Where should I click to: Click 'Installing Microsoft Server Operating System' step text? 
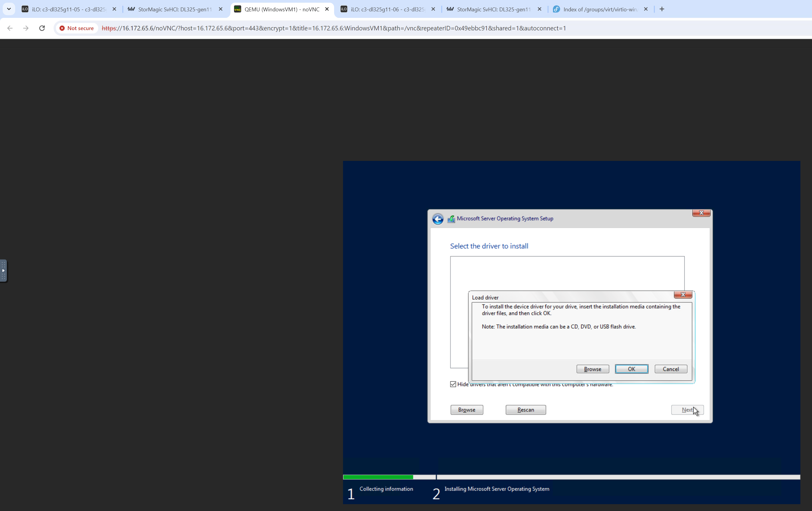pos(497,489)
